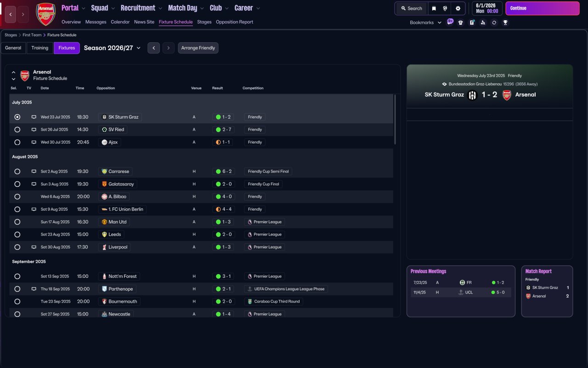
Task: Click the scrollbar of the fixture list
Action: [x=395, y=120]
